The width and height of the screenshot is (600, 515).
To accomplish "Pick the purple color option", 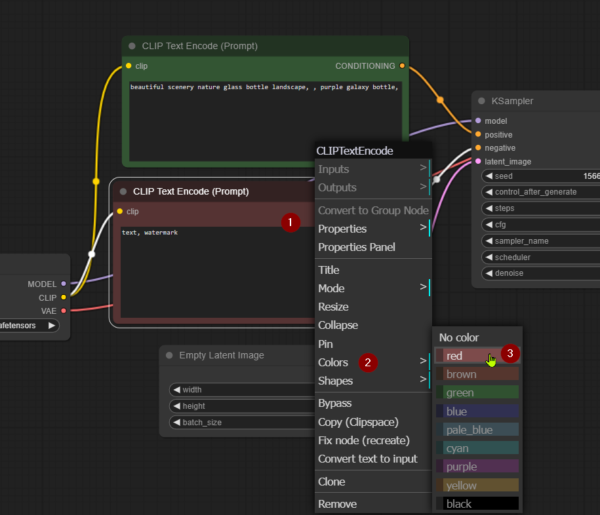I will point(478,466).
